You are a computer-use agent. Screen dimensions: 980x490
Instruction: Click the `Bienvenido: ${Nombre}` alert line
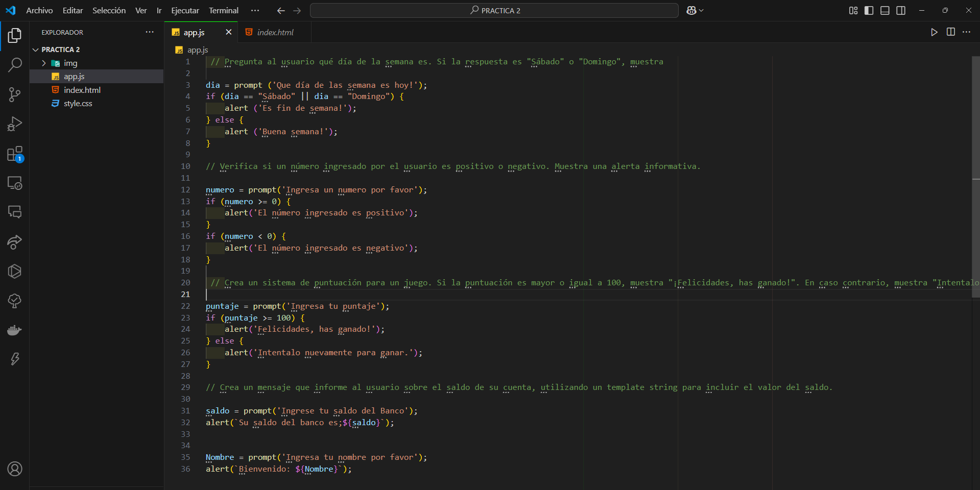(x=279, y=469)
